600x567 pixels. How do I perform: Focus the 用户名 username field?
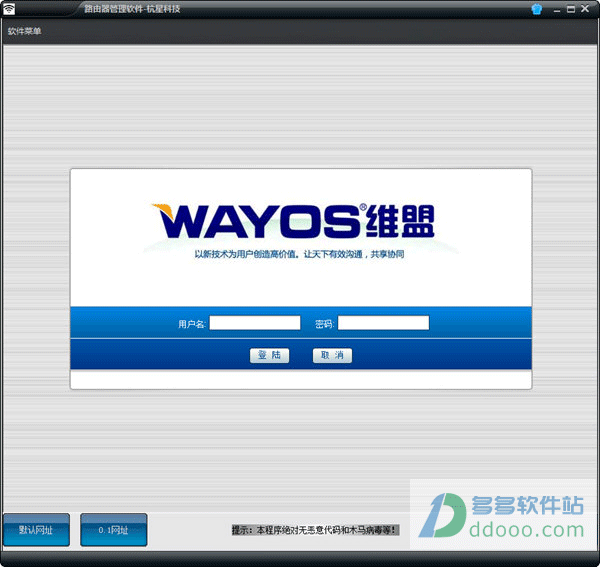pyautogui.click(x=255, y=323)
